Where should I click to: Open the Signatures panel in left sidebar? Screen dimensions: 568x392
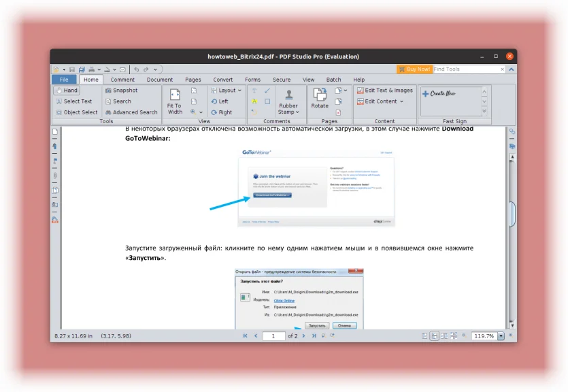click(55, 205)
